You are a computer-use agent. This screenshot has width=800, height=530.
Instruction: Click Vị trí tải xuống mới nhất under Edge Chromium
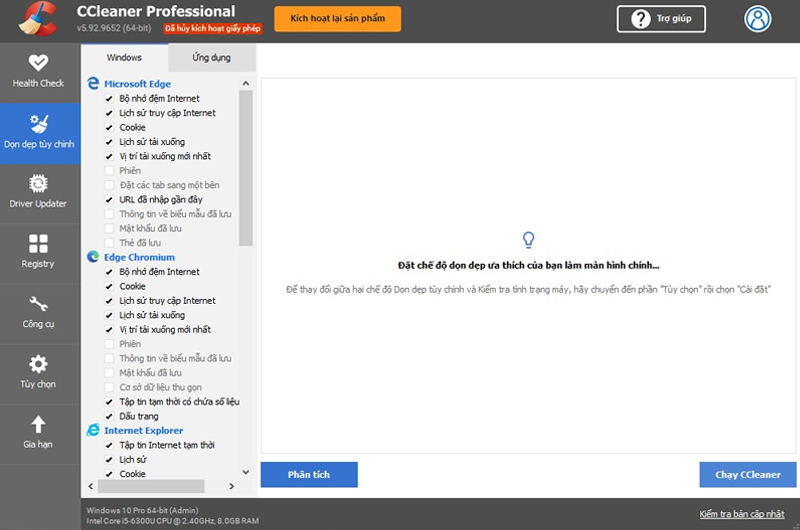[165, 330]
